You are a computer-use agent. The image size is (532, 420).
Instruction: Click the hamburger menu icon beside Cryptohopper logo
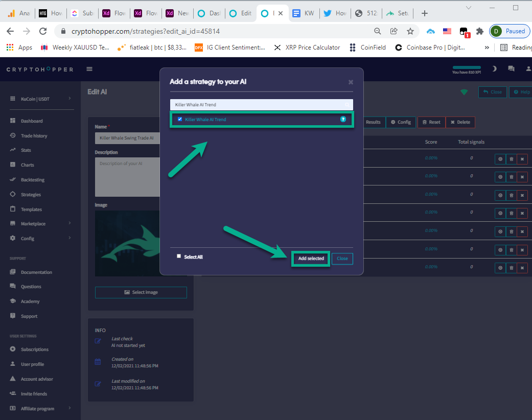tap(89, 69)
